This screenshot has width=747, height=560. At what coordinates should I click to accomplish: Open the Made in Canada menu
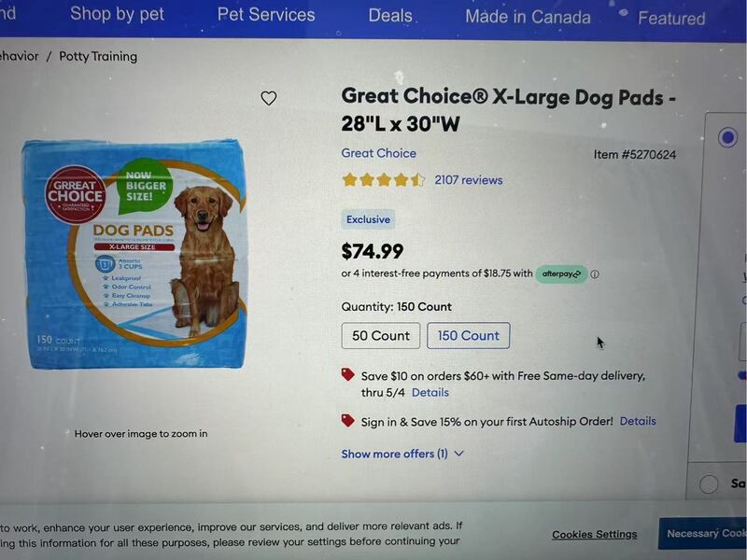[528, 17]
